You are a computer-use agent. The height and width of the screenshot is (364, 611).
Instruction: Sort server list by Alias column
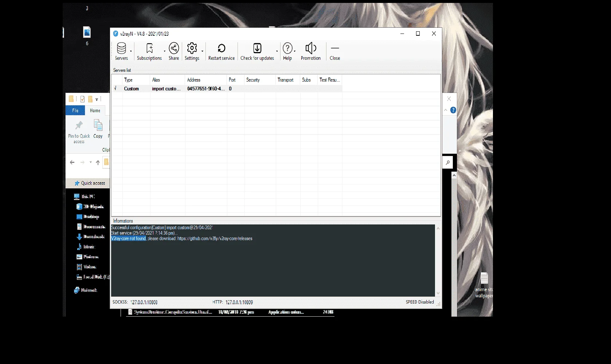click(168, 80)
